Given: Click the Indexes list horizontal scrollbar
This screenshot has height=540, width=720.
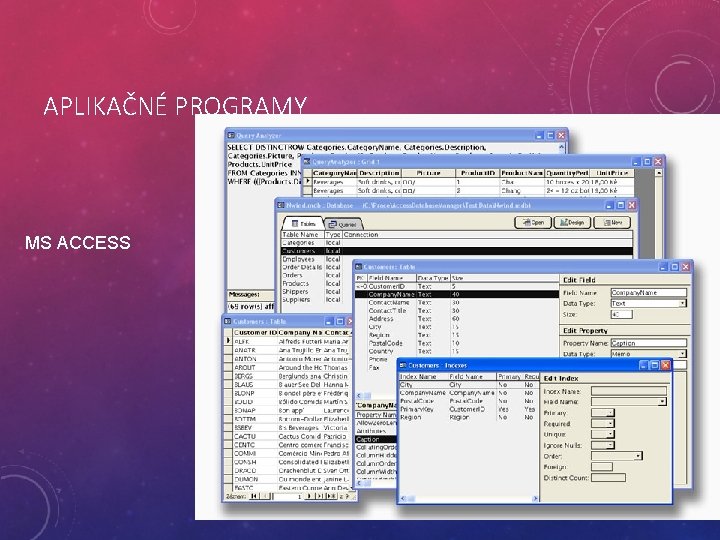Looking at the screenshot, I should (x=468, y=498).
